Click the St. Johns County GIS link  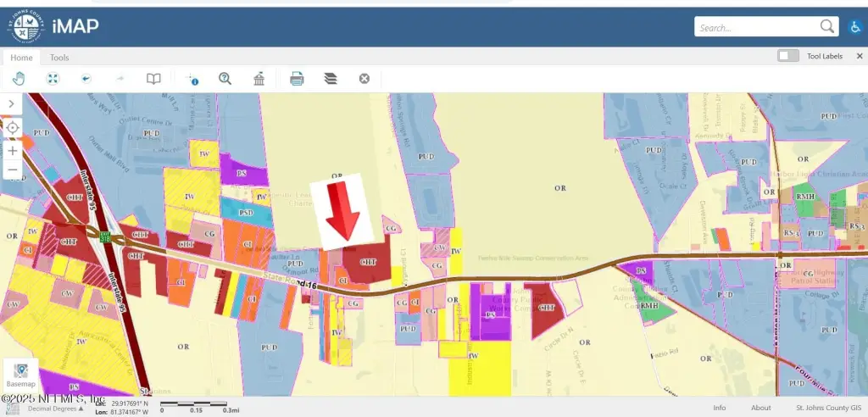click(827, 408)
